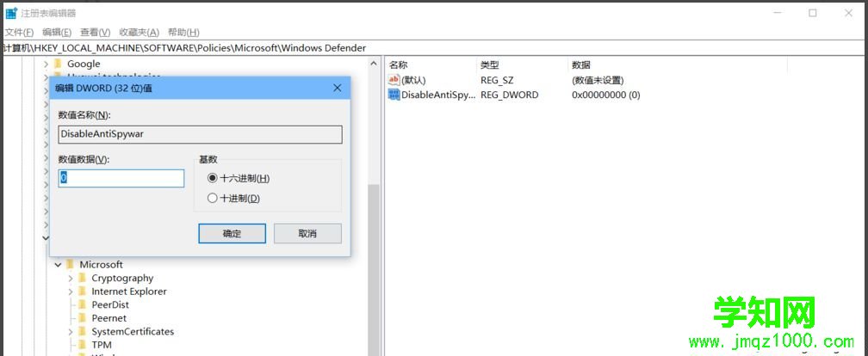The height and width of the screenshot is (356, 868).
Task: Click the (默认) name text
Action: (413, 80)
